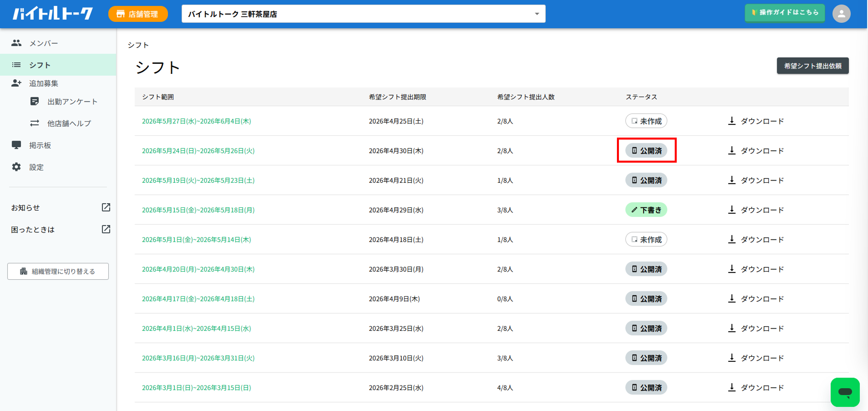Click the 0/8人 submission count cell
The height and width of the screenshot is (411, 868).
tap(505, 299)
